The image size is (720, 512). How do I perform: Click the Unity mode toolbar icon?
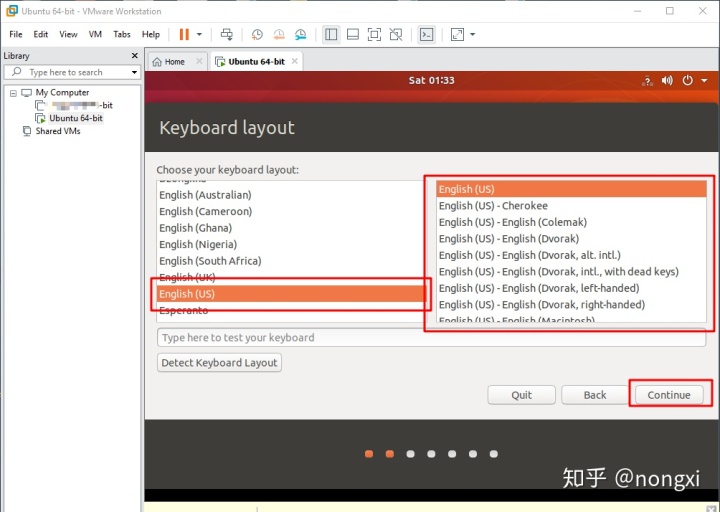[x=396, y=34]
